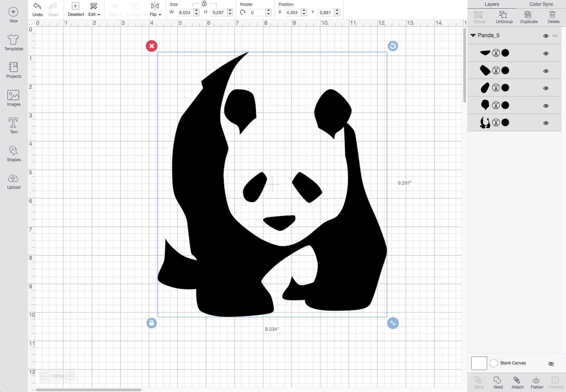Click UnGroup in the Layers panel
The width and height of the screenshot is (566, 392).
coord(504,17)
